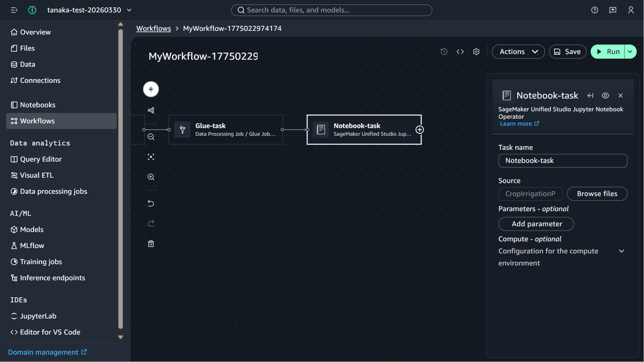Open workflow run history clock icon

(x=444, y=52)
